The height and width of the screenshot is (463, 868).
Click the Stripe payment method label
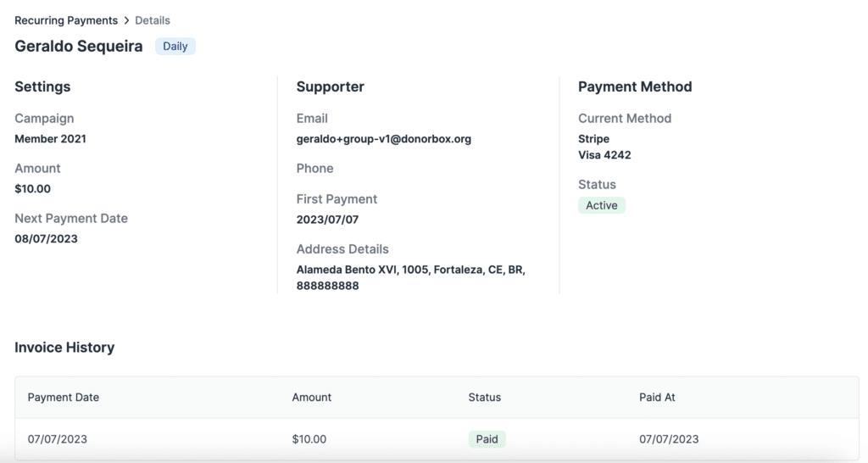594,139
